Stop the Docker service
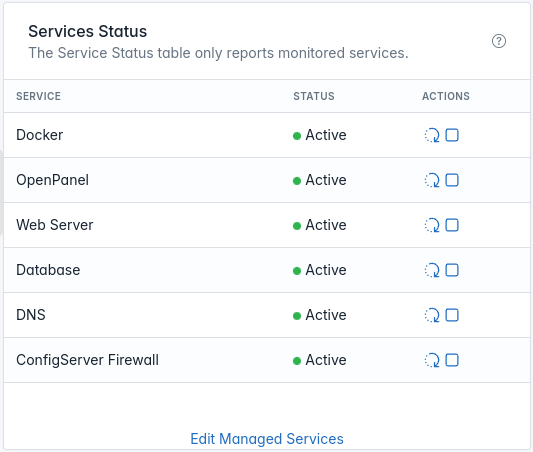Image resolution: width=533 pixels, height=452 pixels. (452, 135)
